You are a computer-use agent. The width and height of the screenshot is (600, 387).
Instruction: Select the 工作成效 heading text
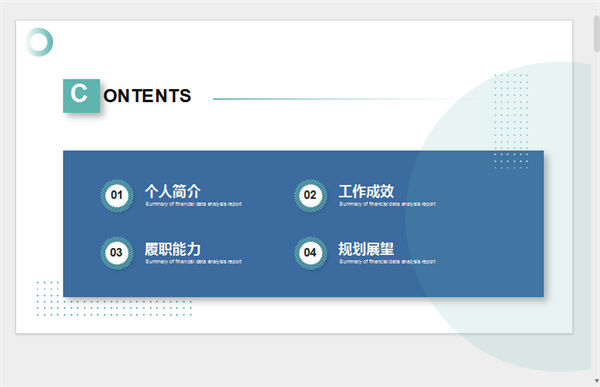[x=366, y=191]
